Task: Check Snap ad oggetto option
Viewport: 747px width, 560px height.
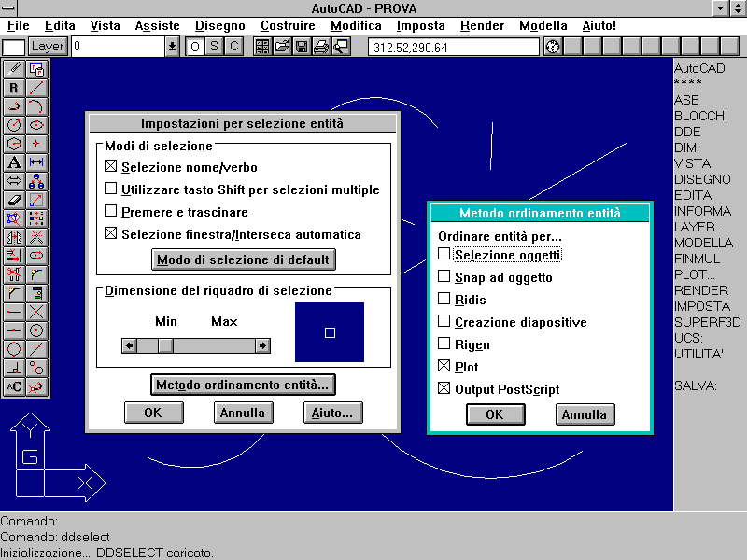Action: click(x=444, y=276)
